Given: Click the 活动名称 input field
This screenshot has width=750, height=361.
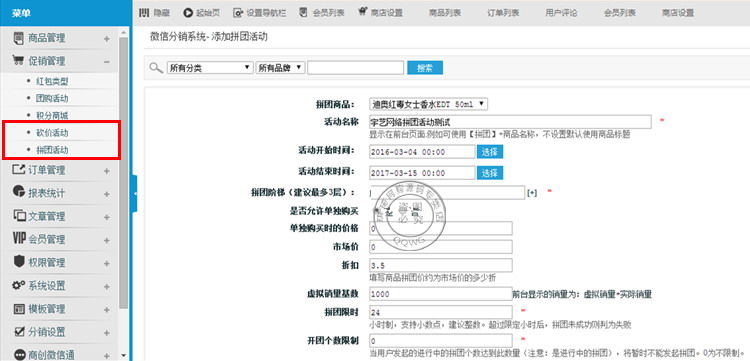Looking at the screenshot, I should tap(510, 122).
